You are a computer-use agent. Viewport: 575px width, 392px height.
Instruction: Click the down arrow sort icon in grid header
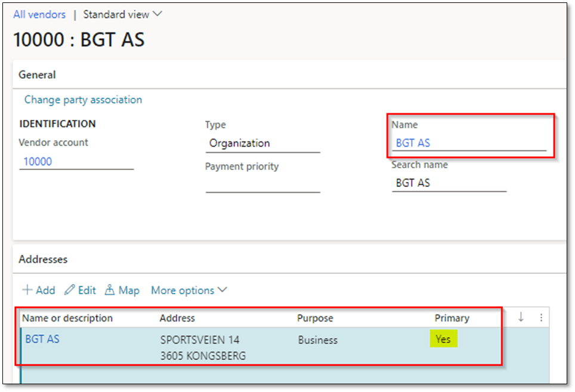click(x=521, y=318)
